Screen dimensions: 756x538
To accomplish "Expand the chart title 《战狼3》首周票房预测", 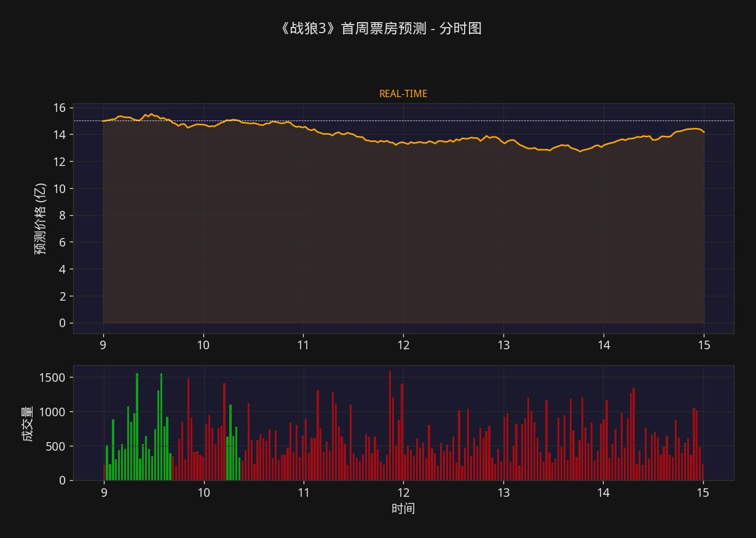I will point(380,28).
